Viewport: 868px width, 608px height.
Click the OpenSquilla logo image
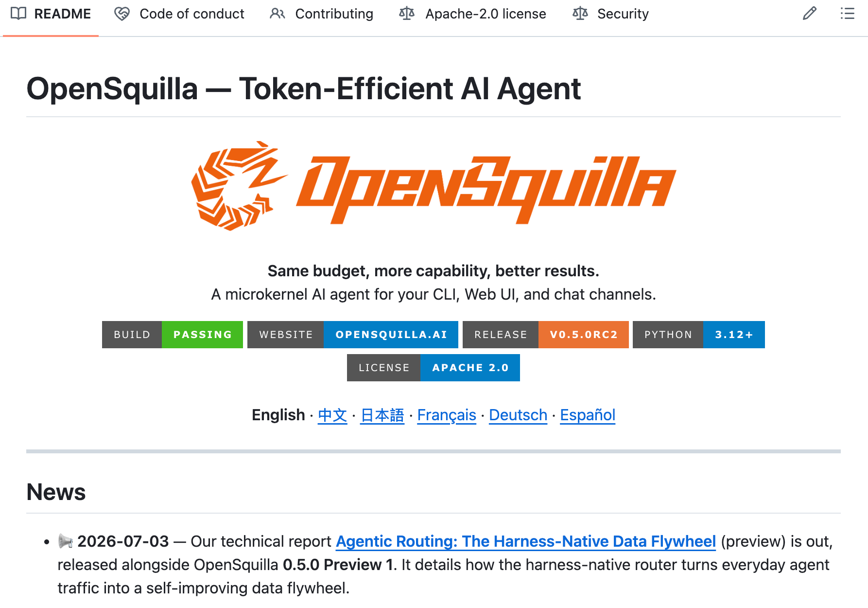434,186
